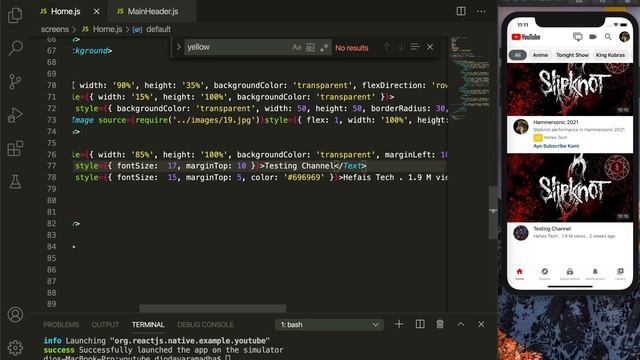
Task: Select the All filter chip
Action: click(x=518, y=55)
